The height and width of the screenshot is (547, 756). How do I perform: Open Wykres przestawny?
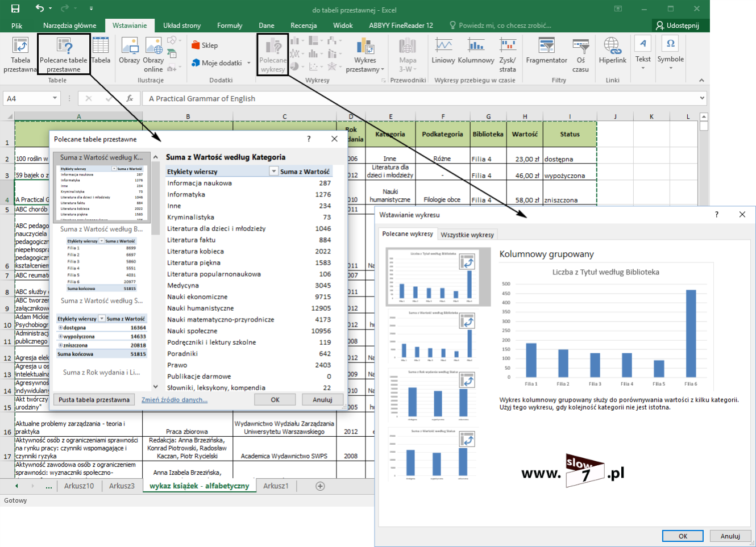pyautogui.click(x=364, y=55)
